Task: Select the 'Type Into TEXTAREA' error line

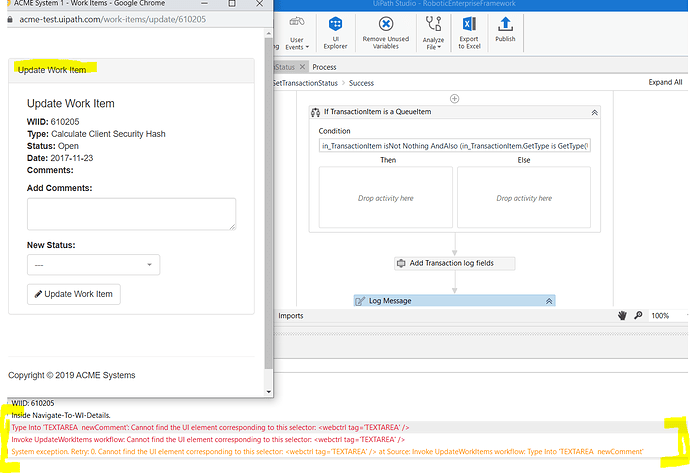Action: point(210,427)
